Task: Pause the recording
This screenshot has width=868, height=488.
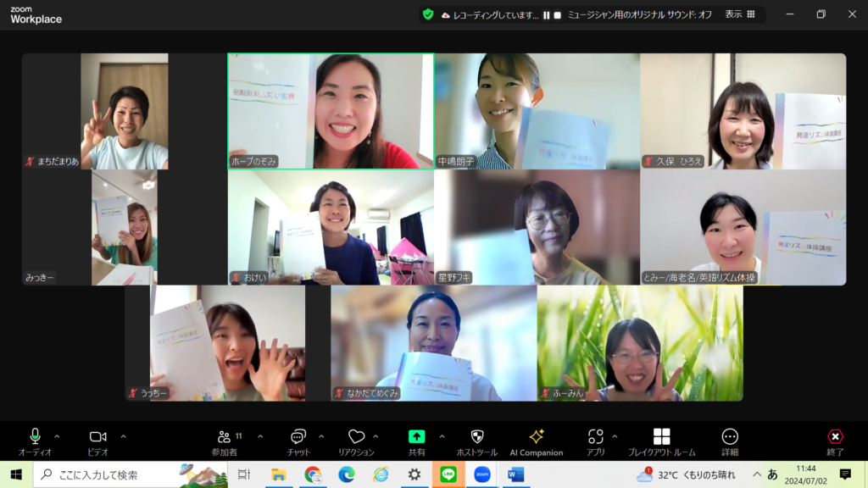Action: pos(547,14)
